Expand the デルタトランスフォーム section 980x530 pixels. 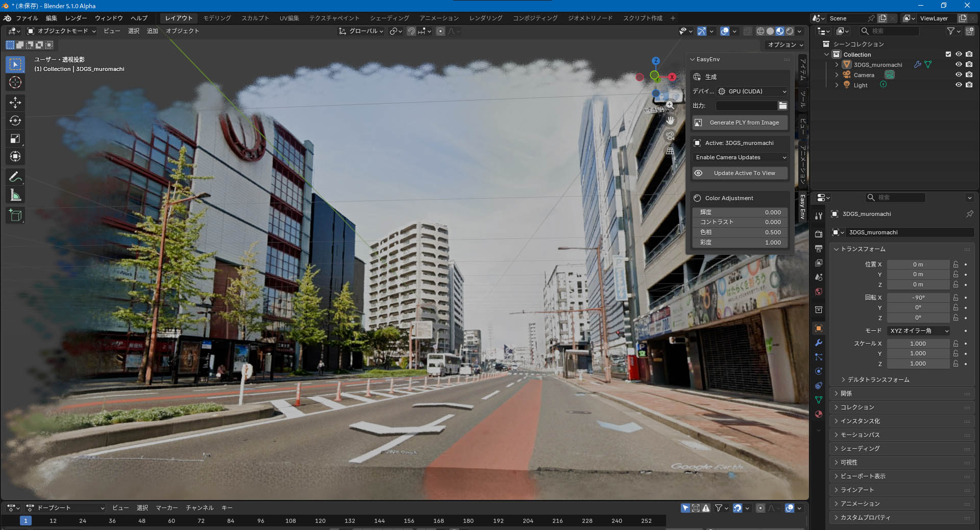pyautogui.click(x=878, y=380)
